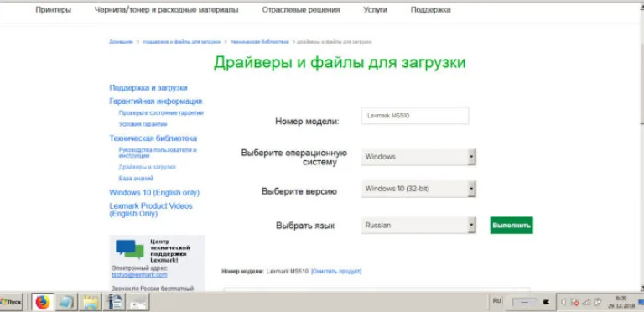Open the Принтеры menu
The height and width of the screenshot is (312, 644).
(x=54, y=10)
